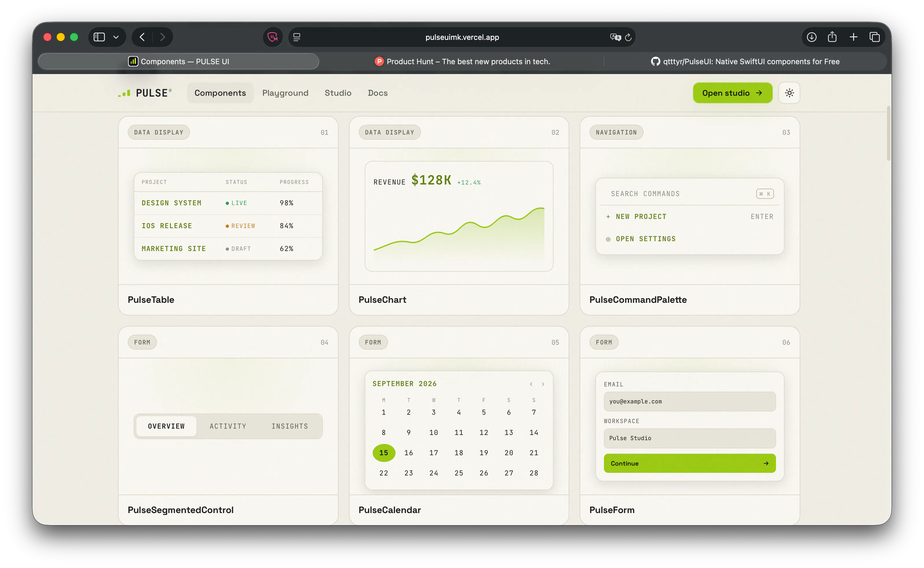Click the Workspace input field
Viewport: 924px width, 568px height.
pyautogui.click(x=689, y=438)
